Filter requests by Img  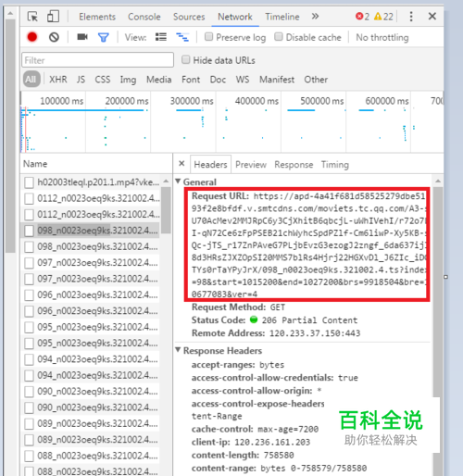[x=128, y=80]
